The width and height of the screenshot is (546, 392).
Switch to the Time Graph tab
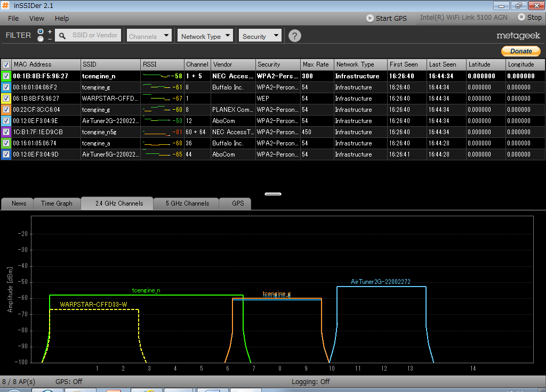pyautogui.click(x=57, y=203)
